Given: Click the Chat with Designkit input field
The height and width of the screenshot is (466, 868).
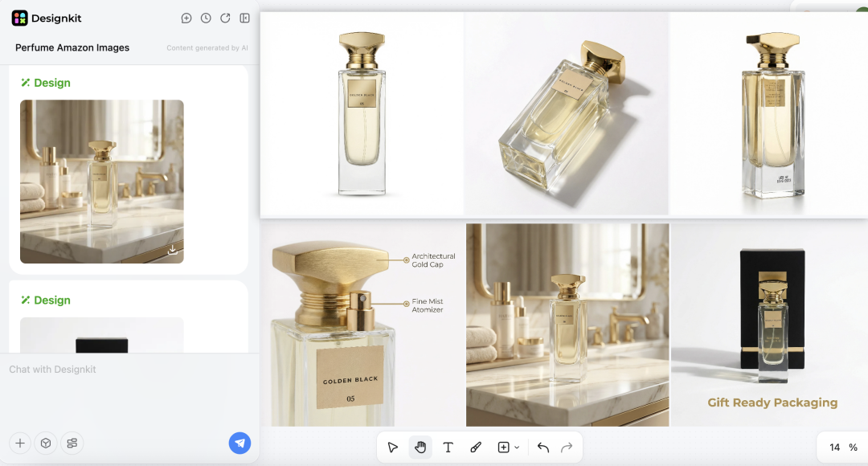Looking at the screenshot, I should pyautogui.click(x=96, y=369).
